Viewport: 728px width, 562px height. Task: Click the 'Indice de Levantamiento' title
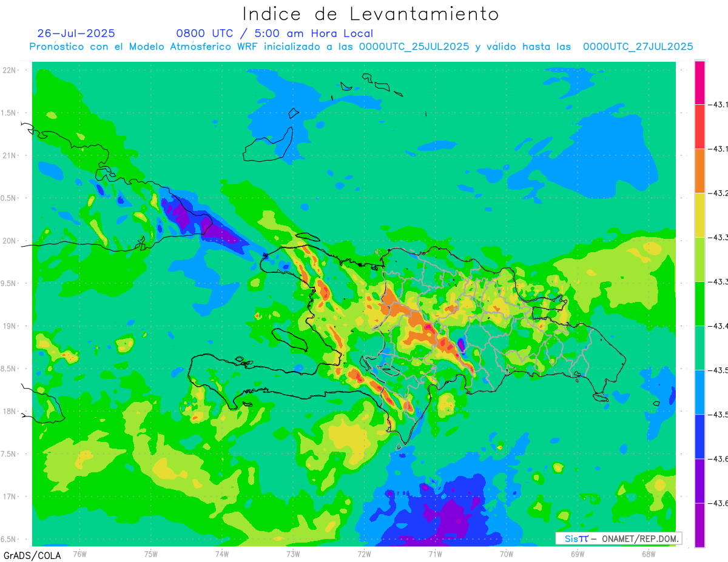[371, 14]
